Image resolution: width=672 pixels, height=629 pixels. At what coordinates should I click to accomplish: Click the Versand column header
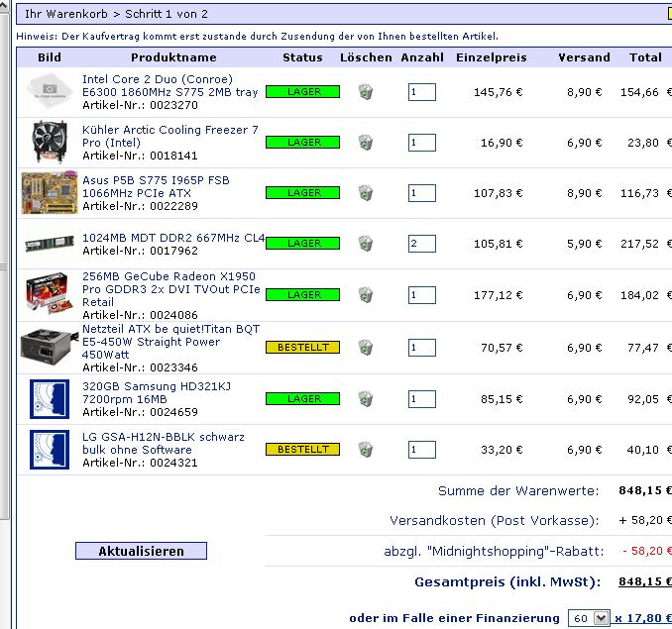point(584,57)
